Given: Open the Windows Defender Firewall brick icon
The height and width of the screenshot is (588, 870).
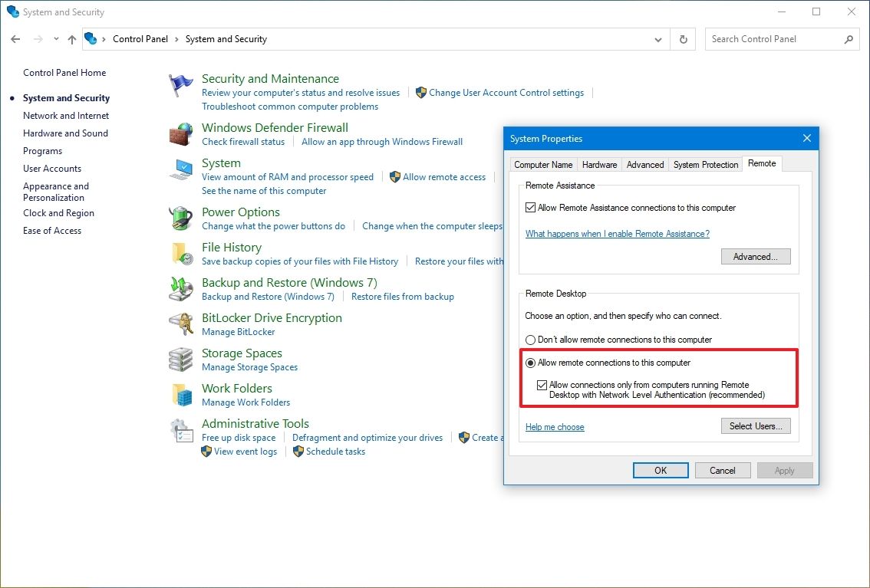Looking at the screenshot, I should (x=180, y=134).
